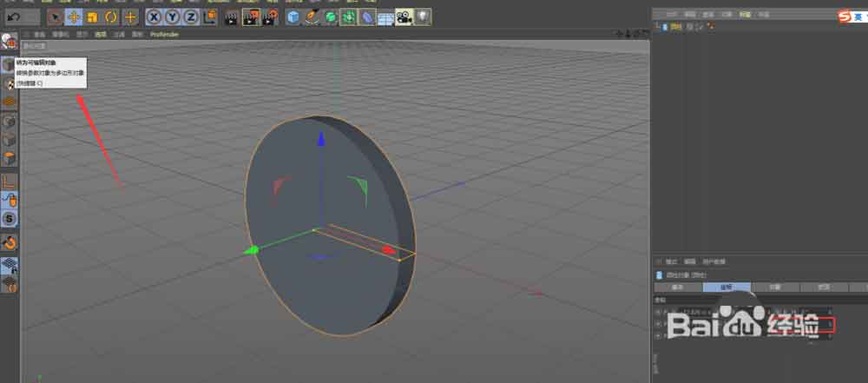Switch to Points mode
The image size is (868, 383).
tap(10, 122)
